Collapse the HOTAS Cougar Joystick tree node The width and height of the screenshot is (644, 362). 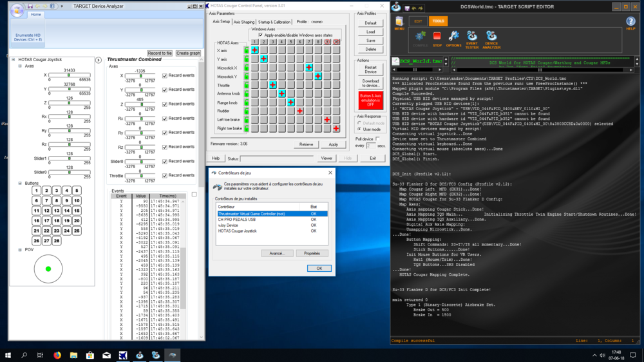tap(14, 59)
